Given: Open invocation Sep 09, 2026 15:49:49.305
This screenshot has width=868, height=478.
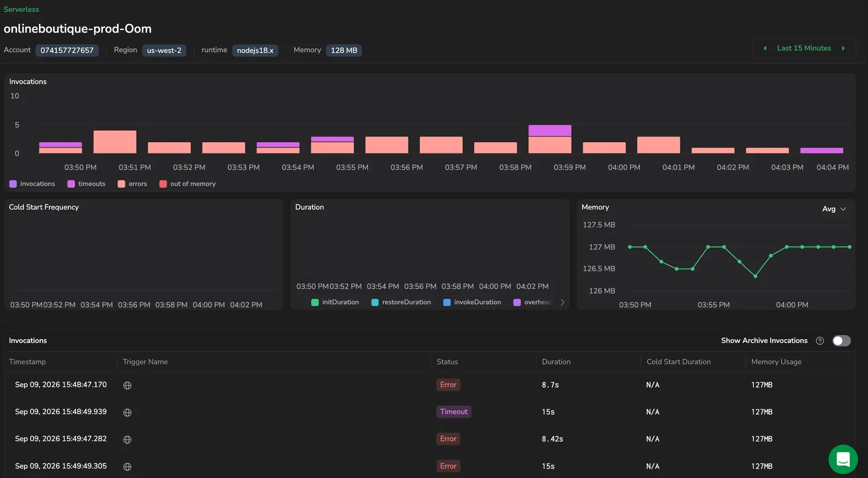Looking at the screenshot, I should 61,466.
